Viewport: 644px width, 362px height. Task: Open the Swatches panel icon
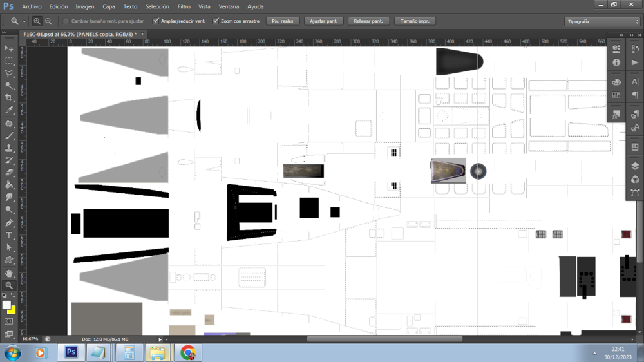point(616,95)
